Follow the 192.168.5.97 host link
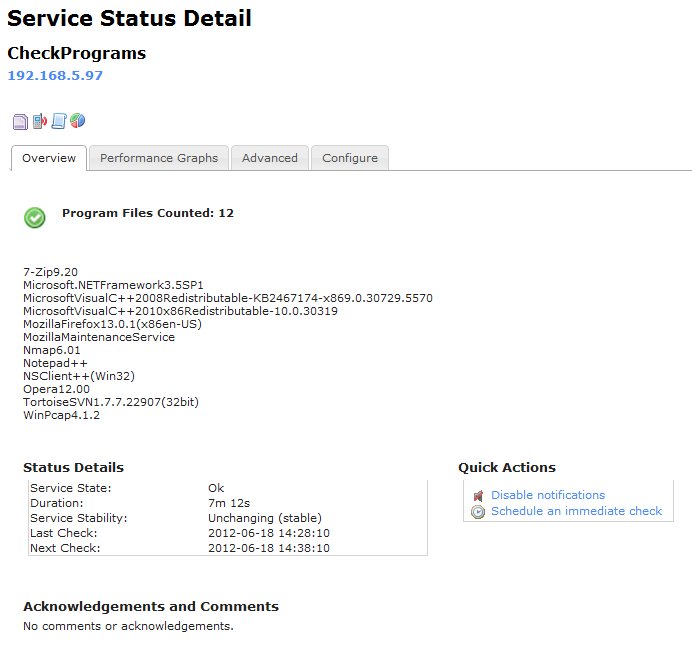Screen dimensions: 692x660 coord(55,75)
